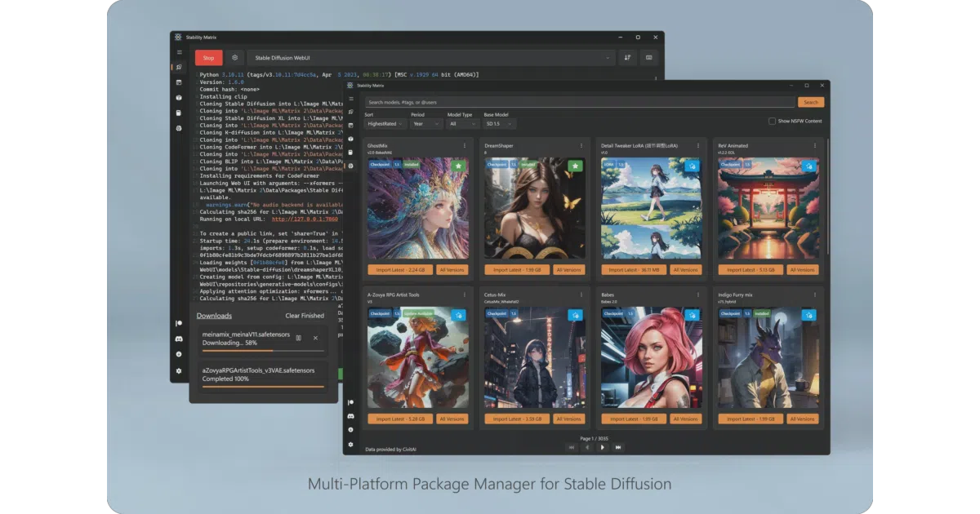Click All Versions on Indigo Furry mix card
The height and width of the screenshot is (514, 980).
pyautogui.click(x=802, y=419)
